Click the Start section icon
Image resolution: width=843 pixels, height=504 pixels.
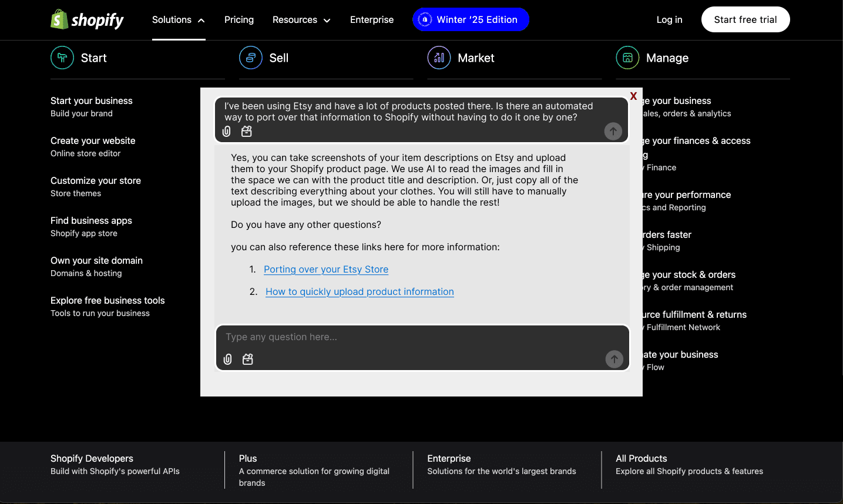62,58
